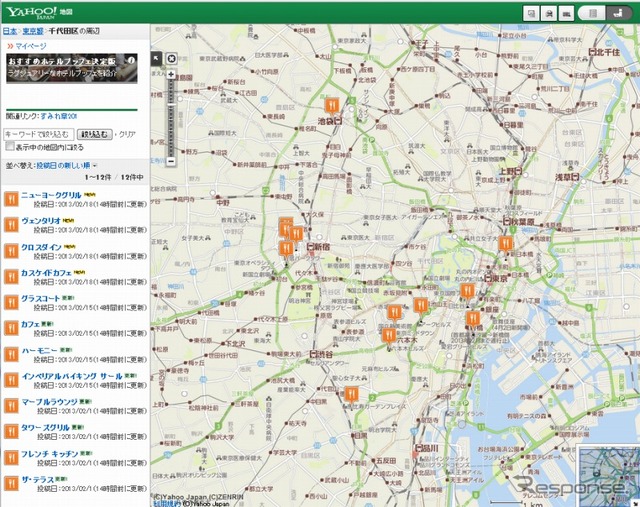Click the クリア clear link
640x507 pixels.
[x=127, y=134]
